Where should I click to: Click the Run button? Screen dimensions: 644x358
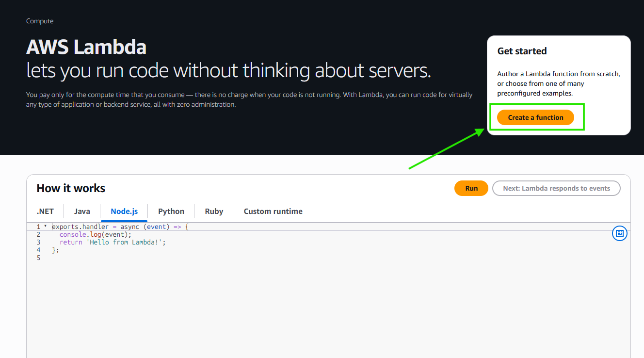click(471, 188)
